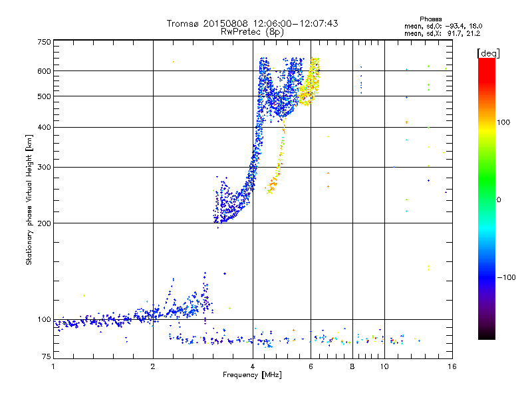Click the colorbar tick label '0'
Viewport: 532px width, 399px height.
click(499, 199)
